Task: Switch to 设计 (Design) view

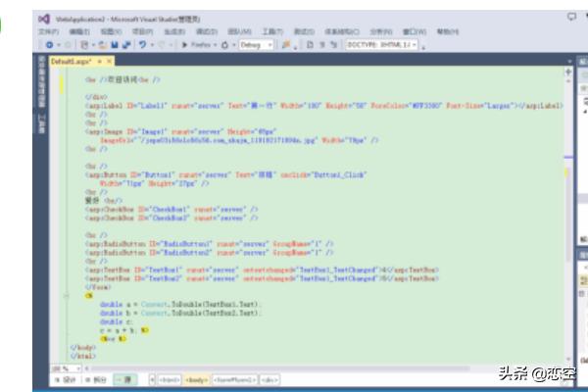Action: (x=66, y=378)
